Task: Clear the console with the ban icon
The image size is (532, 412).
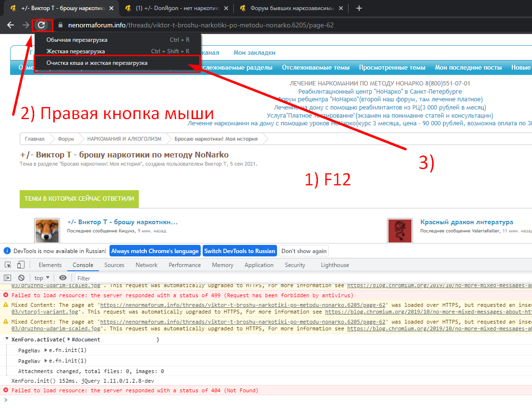Action: (x=21, y=278)
